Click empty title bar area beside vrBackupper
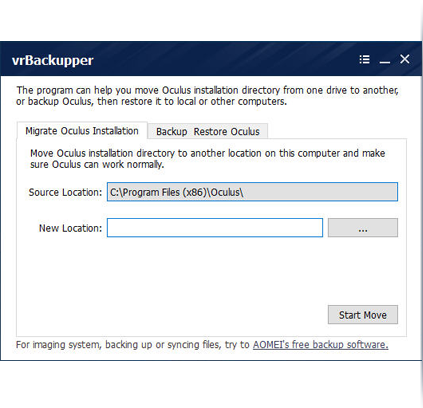Screen dimensions: 423x408 coord(223,59)
